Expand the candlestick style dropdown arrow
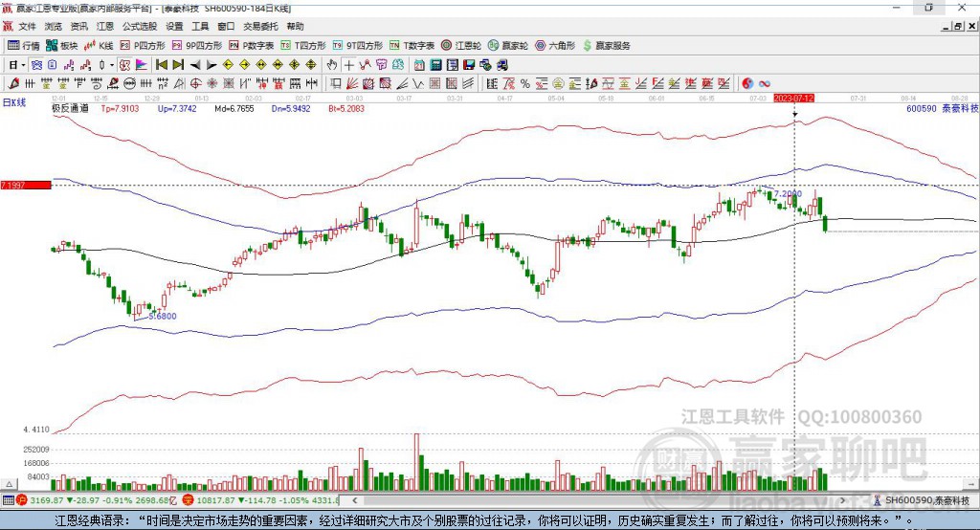 112,65
